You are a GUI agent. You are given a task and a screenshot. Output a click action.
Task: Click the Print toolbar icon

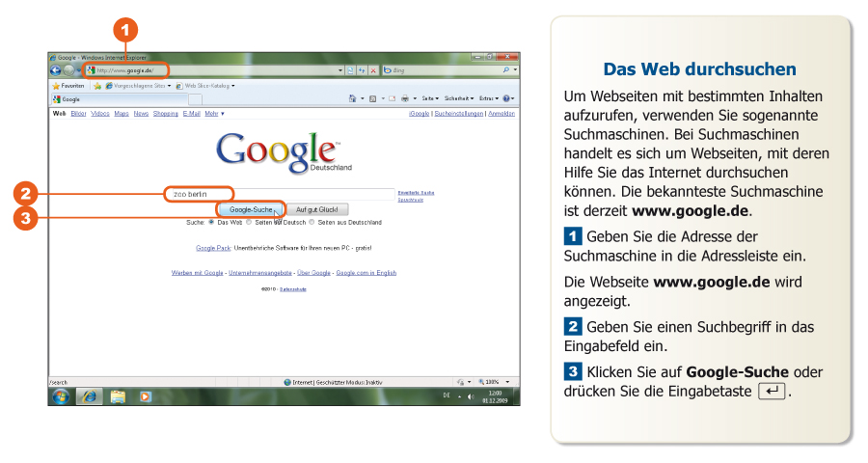405,98
